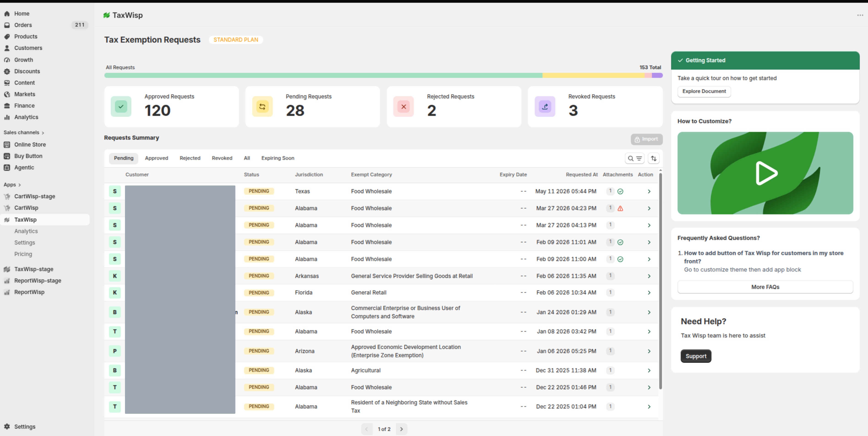Open the Arkansas request details chevron

pyautogui.click(x=649, y=276)
